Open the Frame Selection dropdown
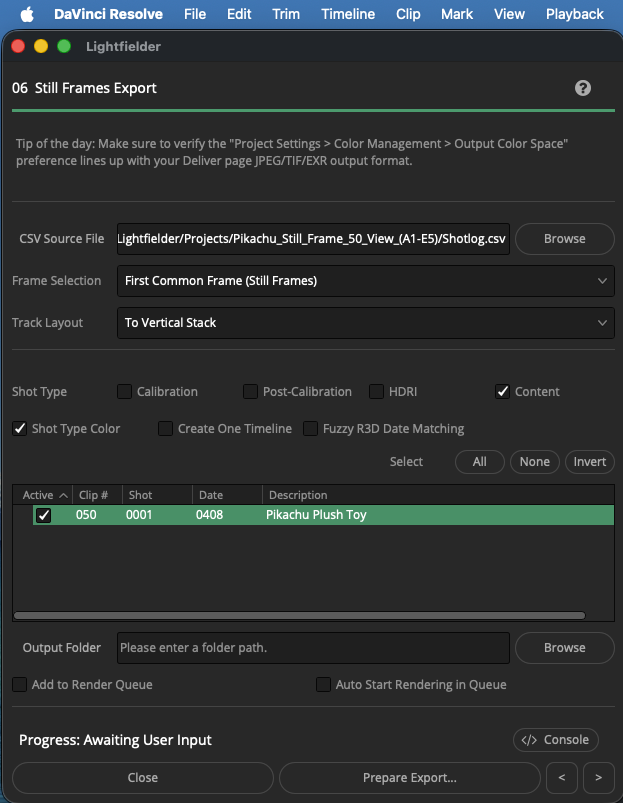 [366, 281]
